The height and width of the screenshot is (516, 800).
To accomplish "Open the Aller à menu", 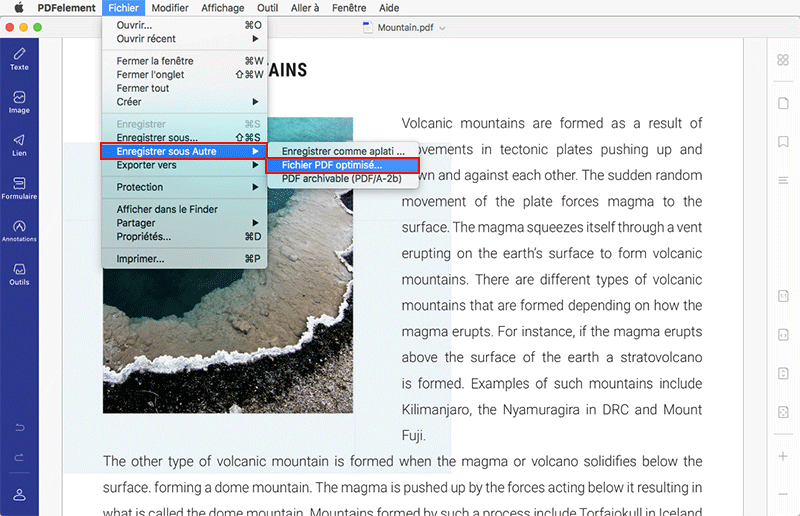I will click(x=305, y=8).
